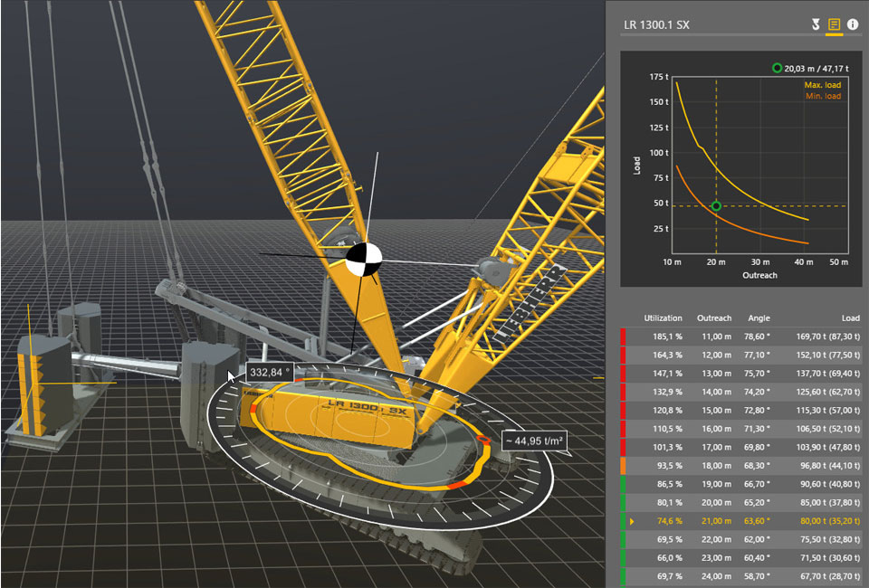Open the crane hook tab icon
869x588 pixels.
816,24
